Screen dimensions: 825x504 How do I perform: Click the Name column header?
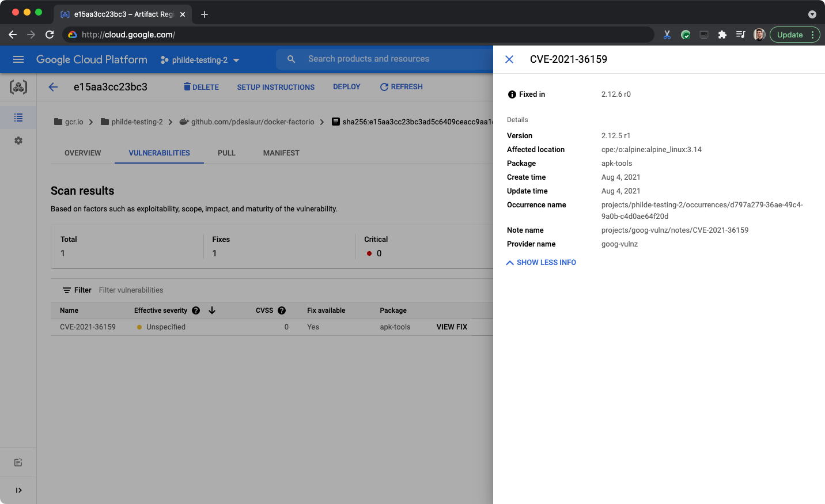[x=69, y=310]
